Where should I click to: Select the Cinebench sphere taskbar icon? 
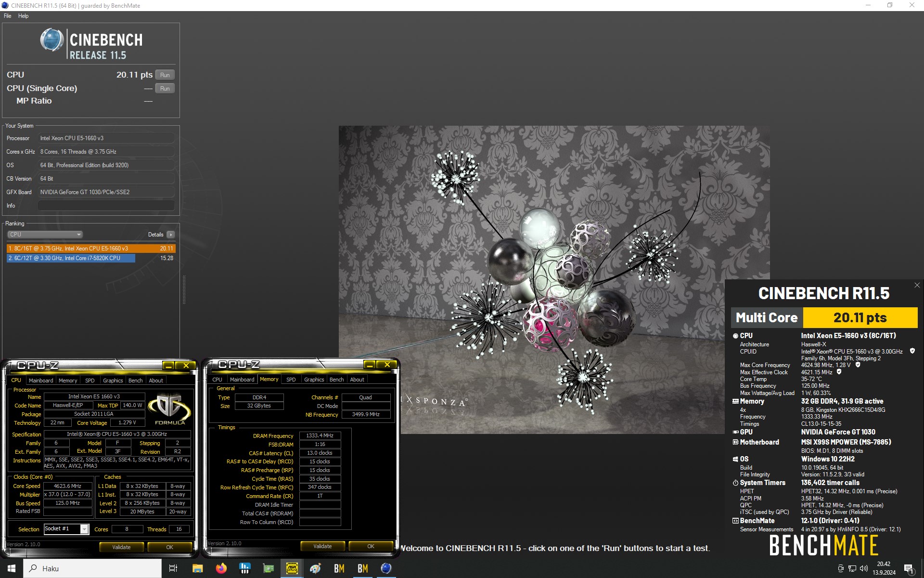386,568
